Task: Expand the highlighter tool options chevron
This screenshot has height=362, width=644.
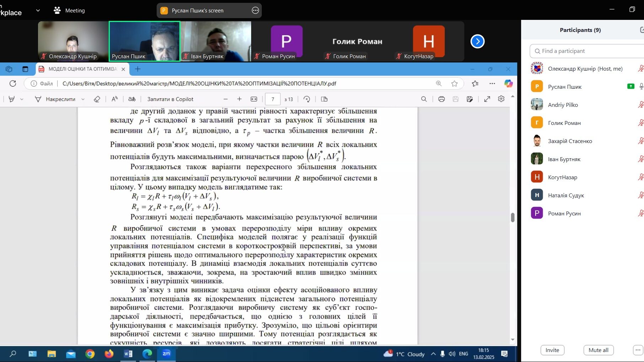Action: tap(22, 99)
